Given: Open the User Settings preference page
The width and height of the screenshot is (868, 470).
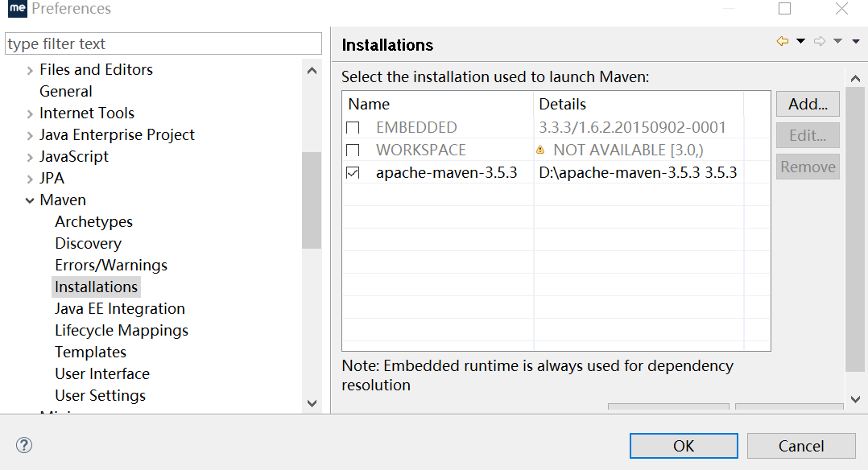Looking at the screenshot, I should tap(100, 395).
